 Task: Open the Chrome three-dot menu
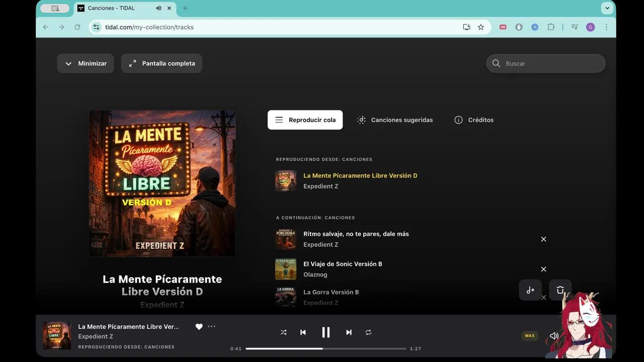coord(606,27)
